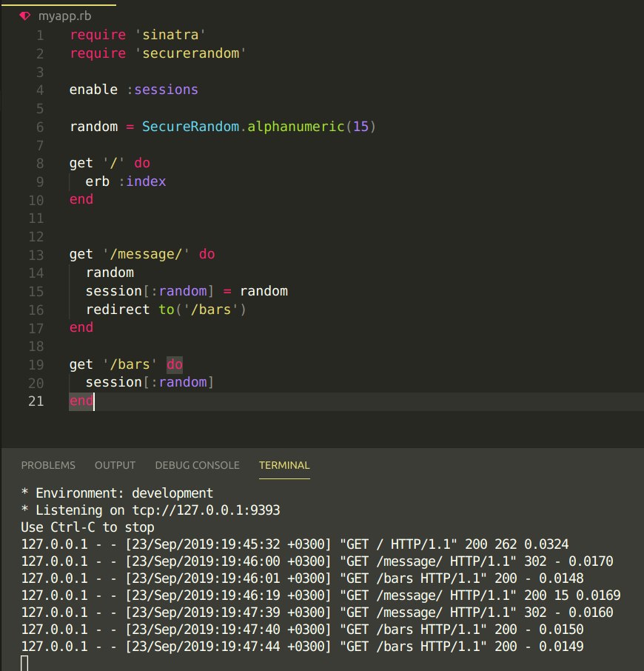The width and height of the screenshot is (644, 671).
Task: Click the :sessions symbol on line 4
Action: pos(163,90)
